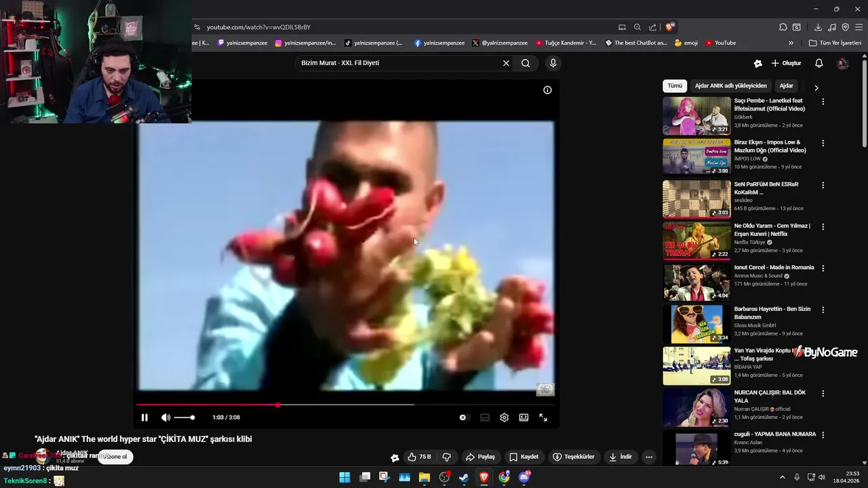
Task: Open the Facebook yalnizsempanzee bookmark
Action: pyautogui.click(x=439, y=43)
